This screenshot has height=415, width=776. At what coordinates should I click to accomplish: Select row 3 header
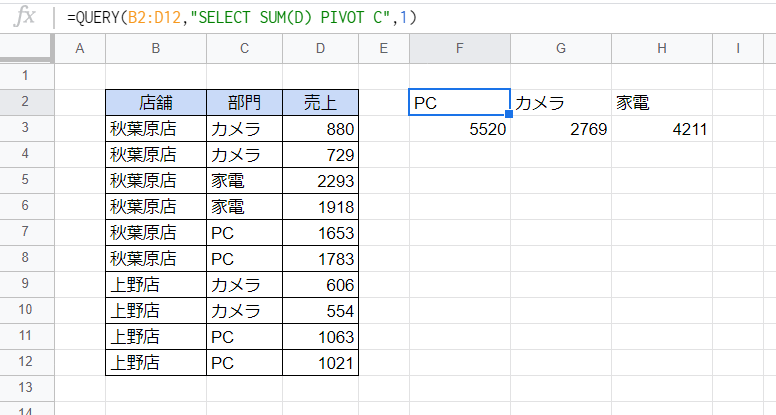[25, 128]
